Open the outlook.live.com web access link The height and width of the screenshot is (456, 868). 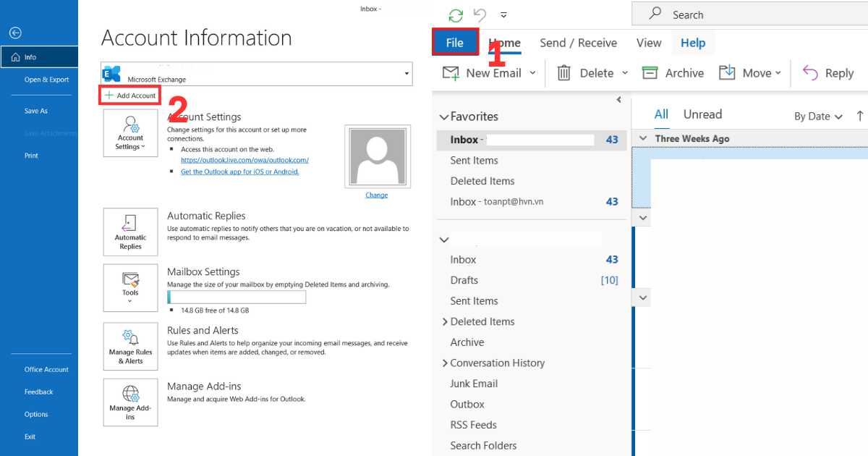pyautogui.click(x=244, y=160)
